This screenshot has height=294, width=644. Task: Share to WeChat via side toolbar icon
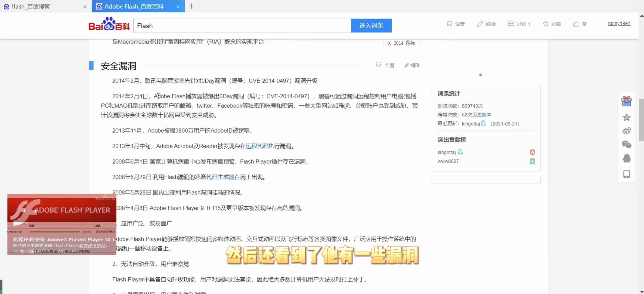point(627,144)
